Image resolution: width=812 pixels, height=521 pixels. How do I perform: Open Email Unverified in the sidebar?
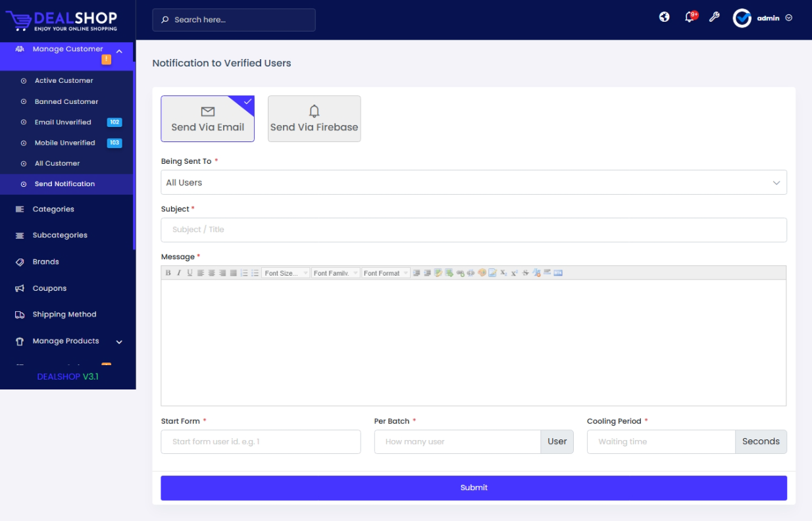pos(63,122)
